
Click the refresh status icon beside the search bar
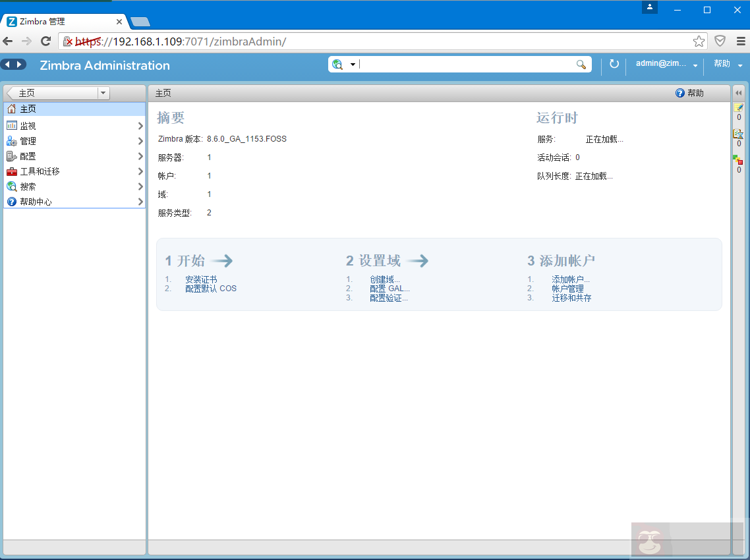point(613,64)
